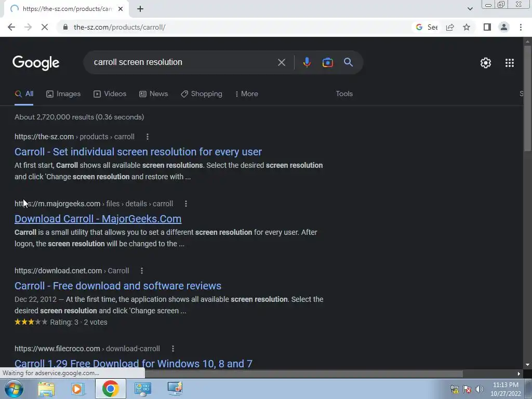Open options for majorgeeks.com result

tap(185, 204)
